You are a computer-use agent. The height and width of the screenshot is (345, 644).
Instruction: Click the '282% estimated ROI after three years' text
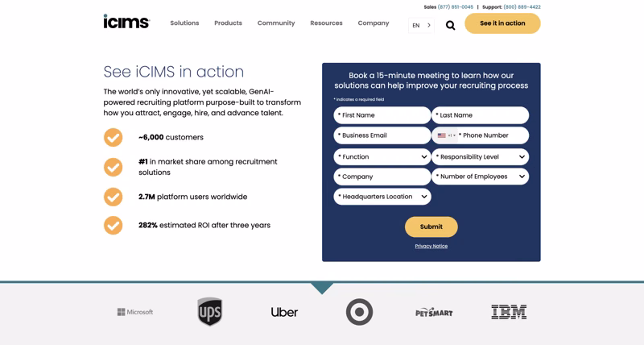(204, 226)
